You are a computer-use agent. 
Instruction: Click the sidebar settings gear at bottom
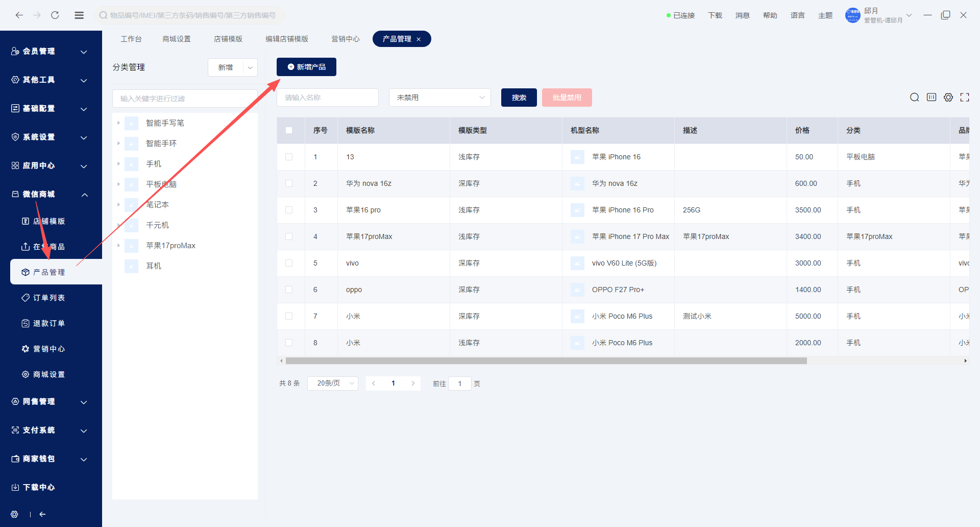coord(14,514)
